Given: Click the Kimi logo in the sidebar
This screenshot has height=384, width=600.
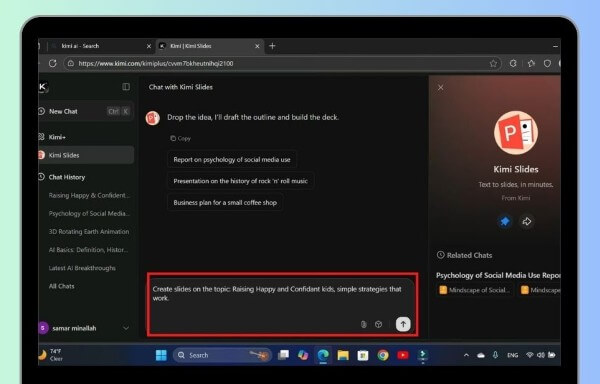Looking at the screenshot, I should point(43,87).
